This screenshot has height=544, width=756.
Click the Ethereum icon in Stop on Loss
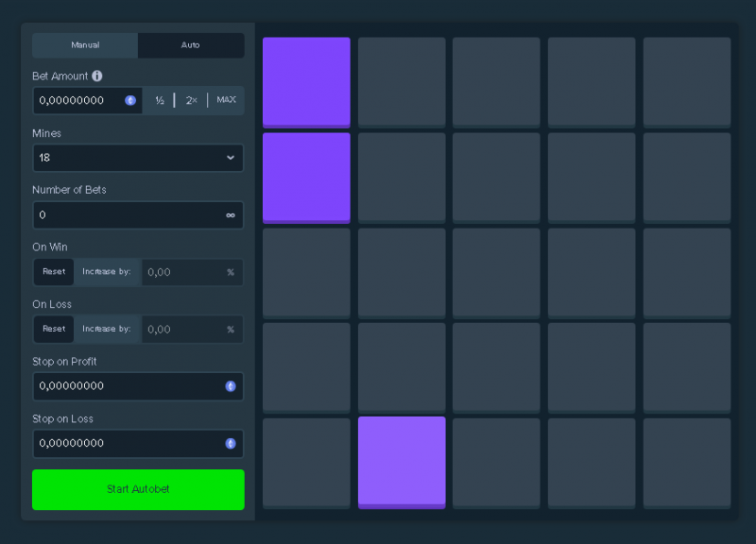231,443
